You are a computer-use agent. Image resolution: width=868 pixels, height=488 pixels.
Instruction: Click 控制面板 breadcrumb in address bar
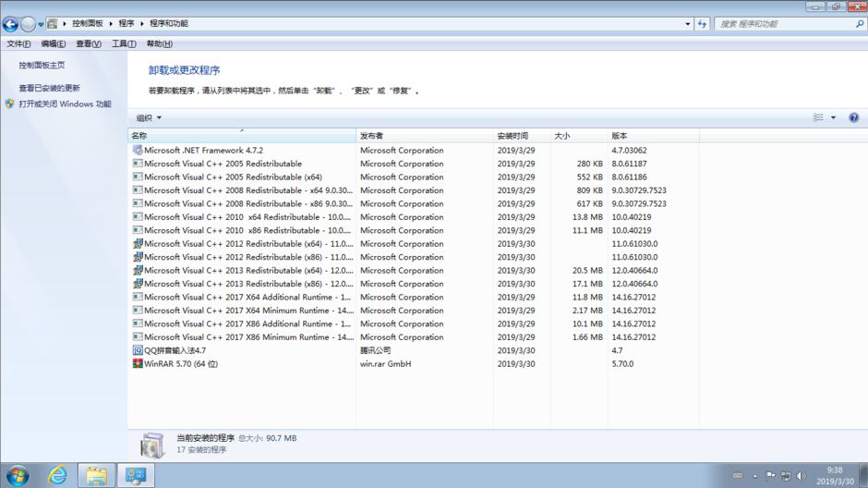(88, 23)
